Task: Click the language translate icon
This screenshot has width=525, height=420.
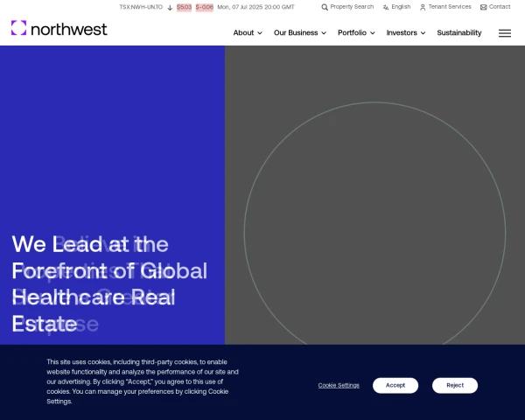Action: click(386, 7)
